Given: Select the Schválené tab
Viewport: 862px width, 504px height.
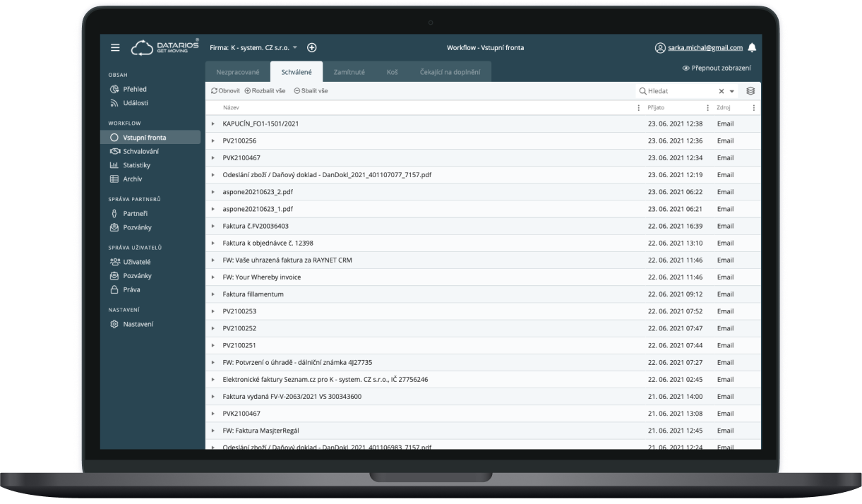Looking at the screenshot, I should 297,72.
